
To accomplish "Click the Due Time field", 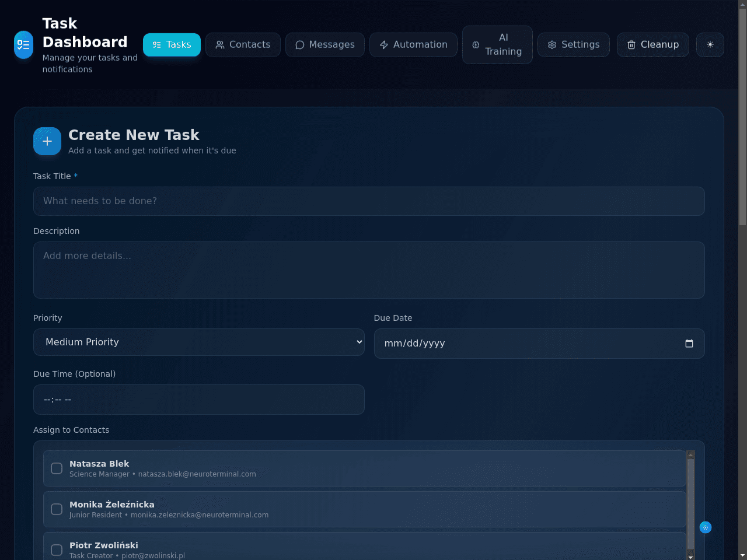I will (199, 400).
